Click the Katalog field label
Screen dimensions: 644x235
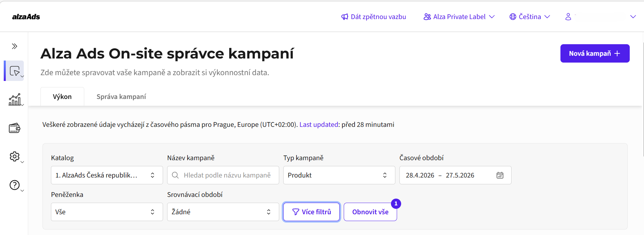[x=62, y=158]
